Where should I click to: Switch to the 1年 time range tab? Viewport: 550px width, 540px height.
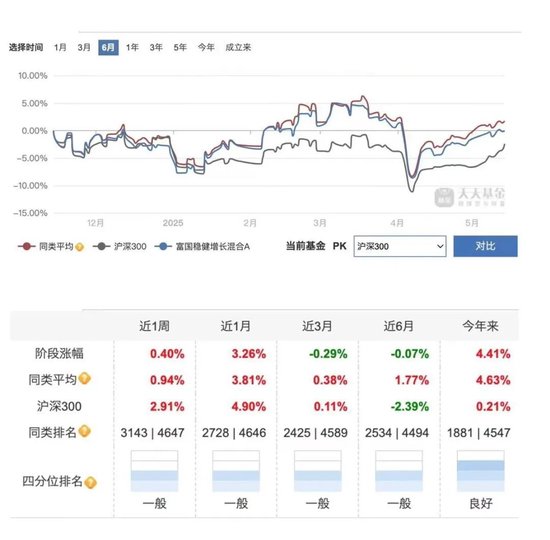click(x=132, y=47)
